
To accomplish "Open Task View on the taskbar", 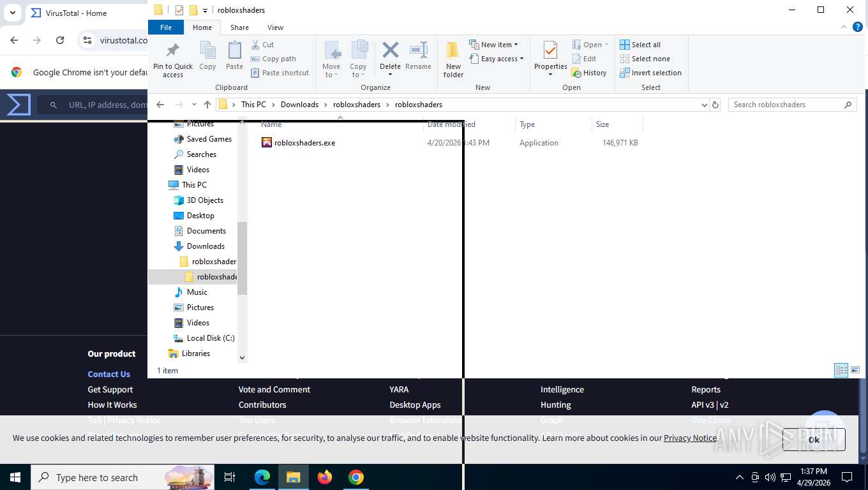I will (230, 477).
